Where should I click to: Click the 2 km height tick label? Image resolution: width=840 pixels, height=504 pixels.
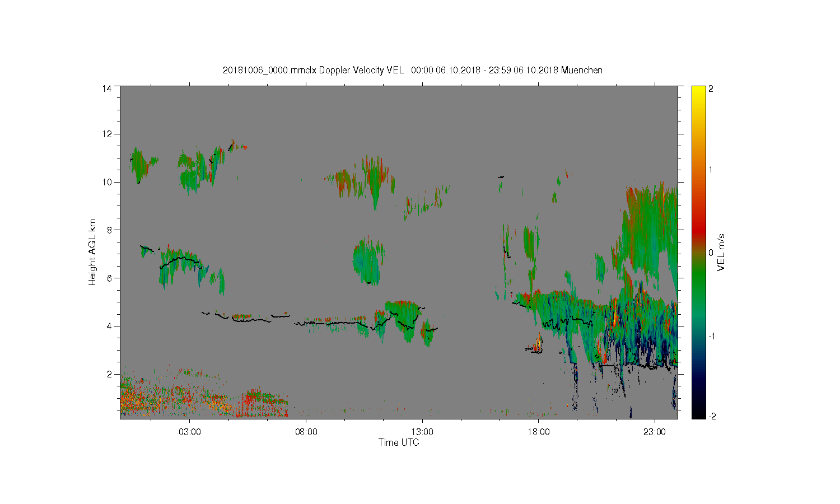pyautogui.click(x=110, y=374)
